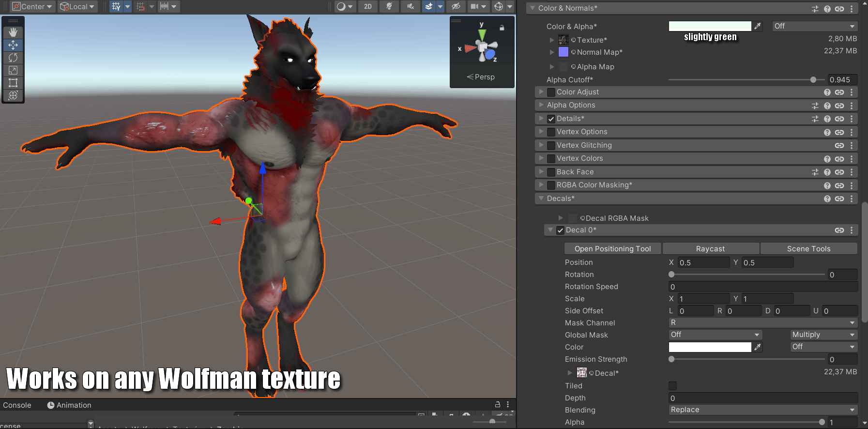
Task: Open the Center pivot dropdown
Action: coord(32,6)
